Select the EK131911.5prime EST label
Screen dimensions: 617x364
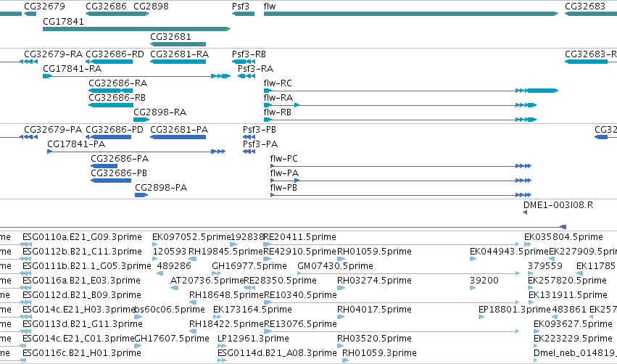[568, 295]
